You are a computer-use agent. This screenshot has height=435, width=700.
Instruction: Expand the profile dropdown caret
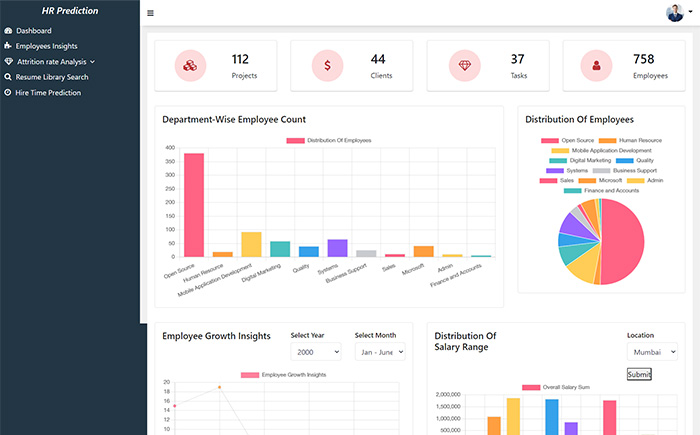(x=691, y=12)
